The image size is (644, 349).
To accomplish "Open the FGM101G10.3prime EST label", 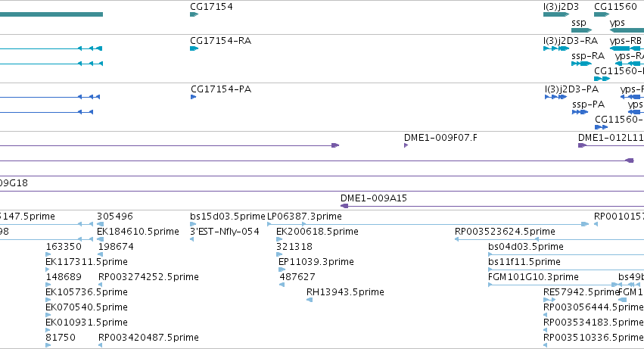I will click(x=533, y=277).
